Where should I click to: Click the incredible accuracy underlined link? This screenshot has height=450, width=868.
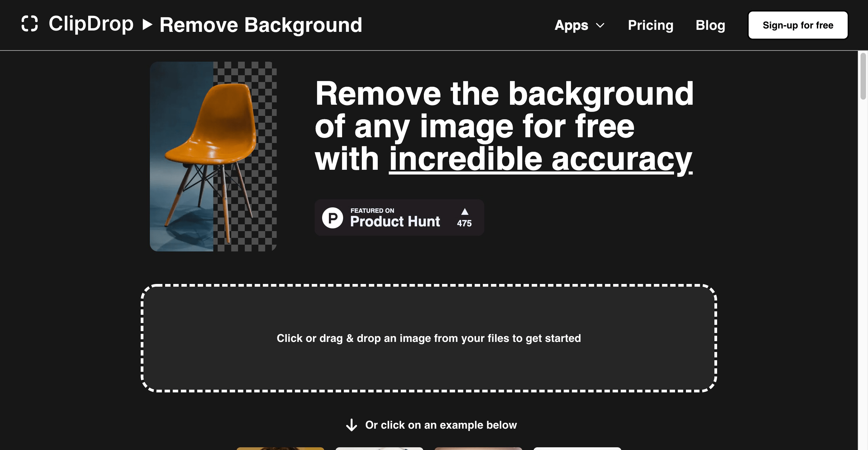click(540, 159)
